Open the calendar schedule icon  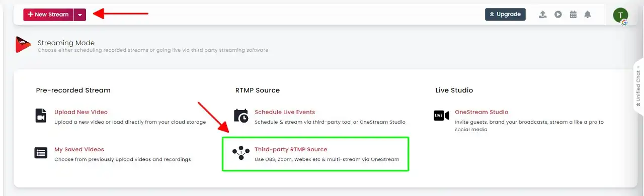point(573,15)
